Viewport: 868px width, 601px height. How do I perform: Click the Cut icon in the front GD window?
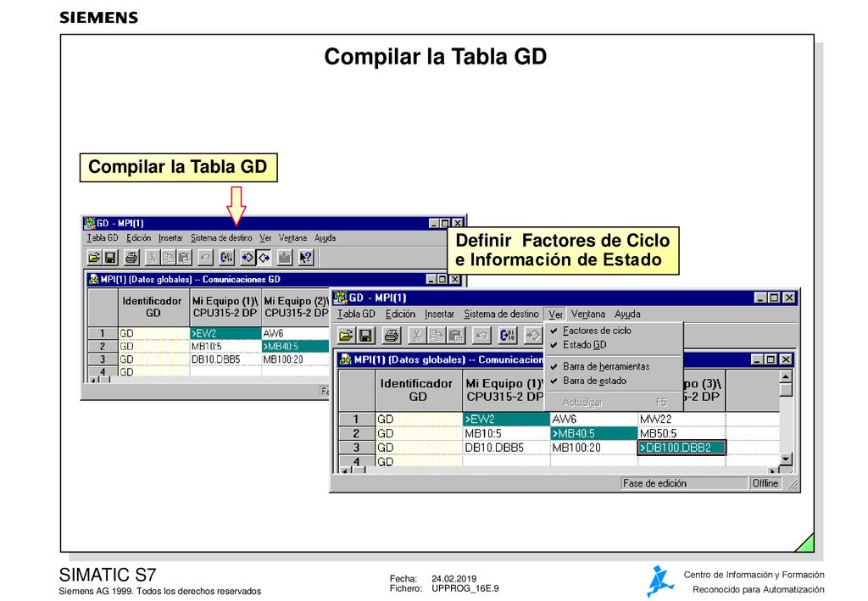tap(417, 336)
